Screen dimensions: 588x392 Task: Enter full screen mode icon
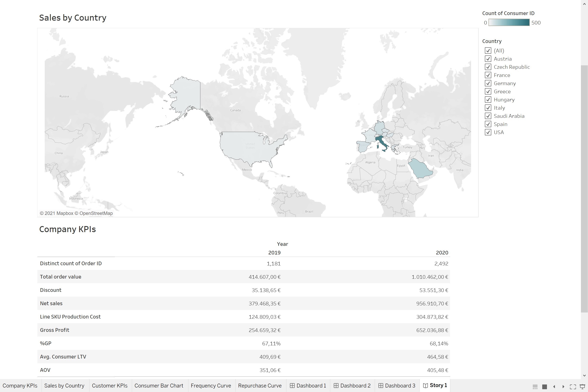pyautogui.click(x=573, y=386)
